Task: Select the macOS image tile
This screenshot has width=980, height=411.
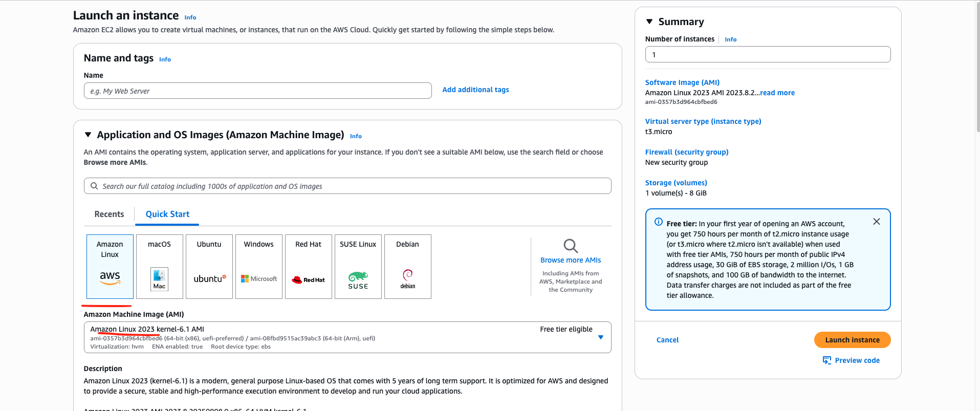Action: click(160, 267)
